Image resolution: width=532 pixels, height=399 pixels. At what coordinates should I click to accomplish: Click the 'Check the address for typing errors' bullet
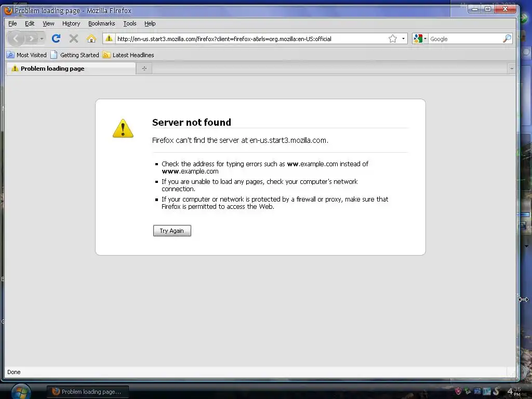(x=265, y=168)
